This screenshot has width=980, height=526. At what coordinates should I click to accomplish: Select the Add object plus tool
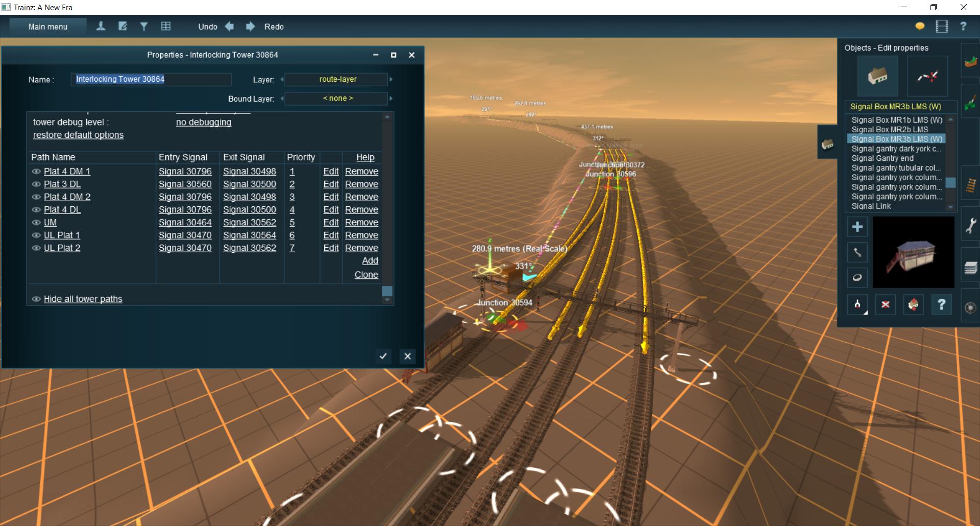(x=857, y=227)
